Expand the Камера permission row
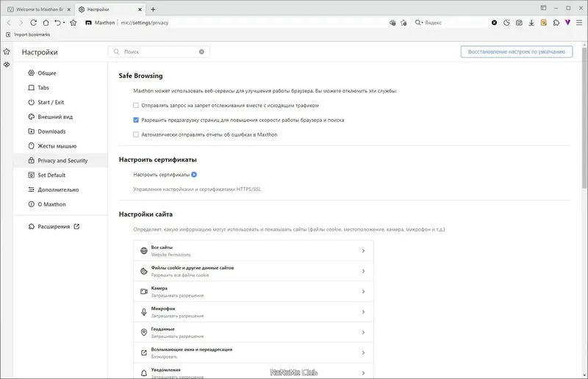Screen dimensions: 588x379 254,292
